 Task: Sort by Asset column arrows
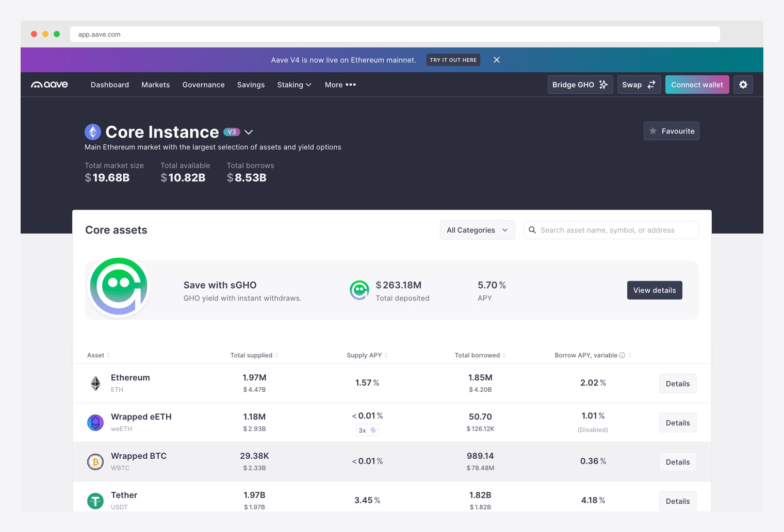[108, 355]
